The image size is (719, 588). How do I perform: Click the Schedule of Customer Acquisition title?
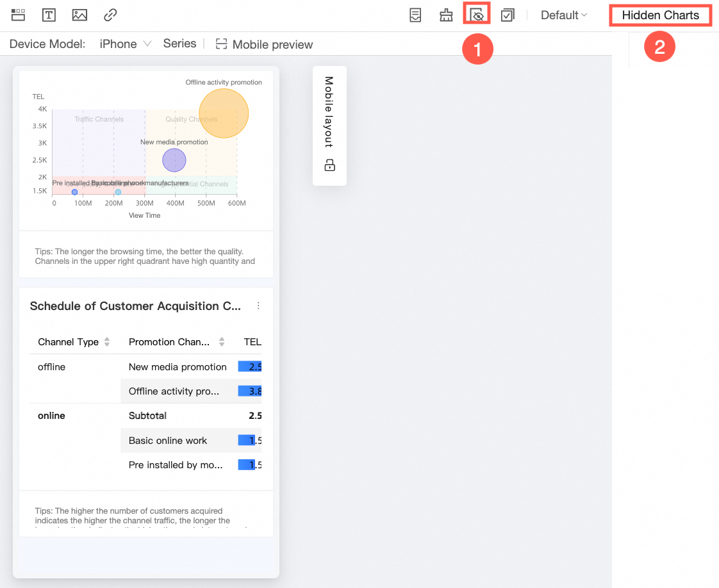[x=135, y=306]
